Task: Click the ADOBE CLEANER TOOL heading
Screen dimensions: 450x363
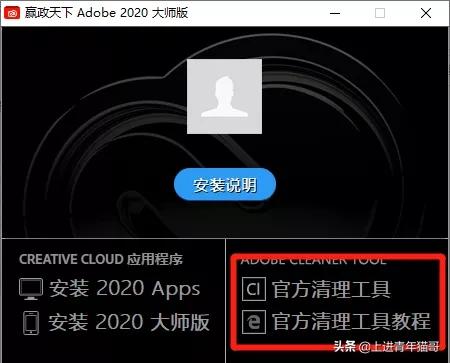Action: click(313, 260)
